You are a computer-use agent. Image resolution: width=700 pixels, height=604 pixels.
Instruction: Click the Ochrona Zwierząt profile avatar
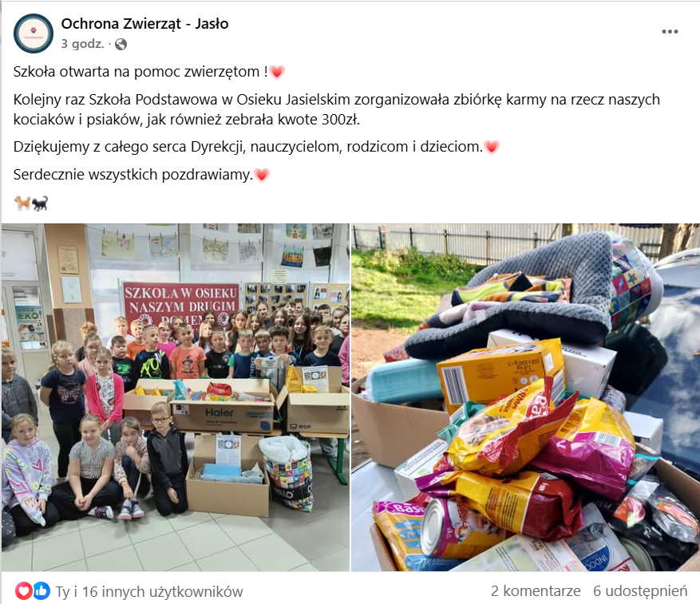coord(34,34)
